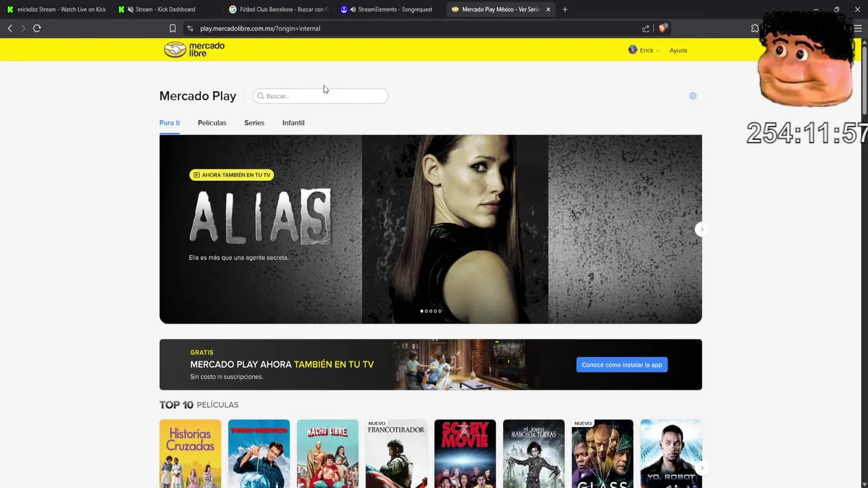Open Nacho Libre movie poster

[328, 453]
